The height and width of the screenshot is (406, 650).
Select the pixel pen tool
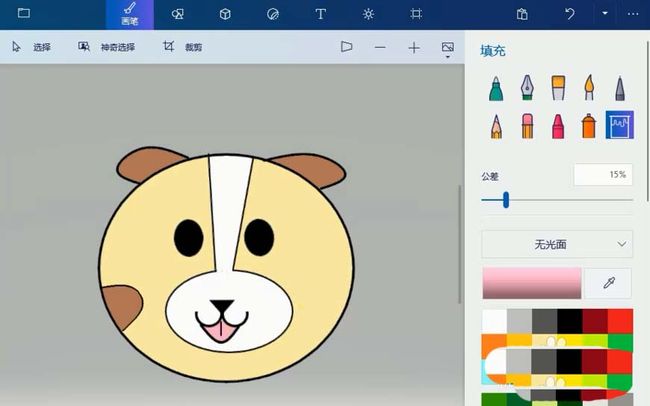pos(620,88)
